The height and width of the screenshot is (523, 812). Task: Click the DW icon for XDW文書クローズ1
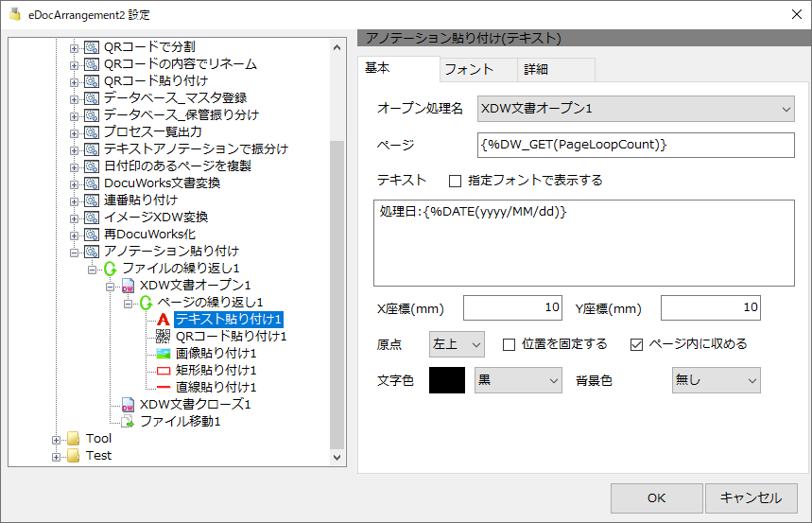click(128, 405)
